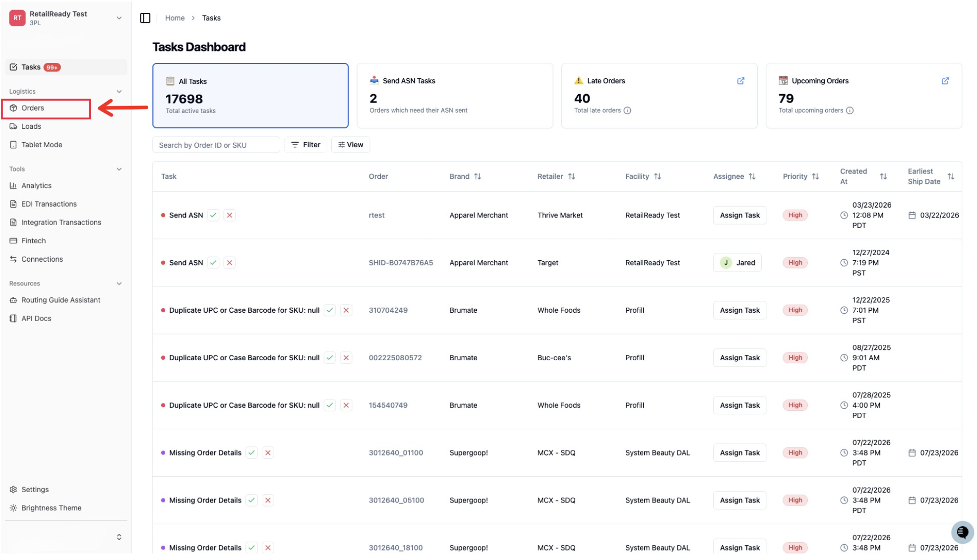Click info icon beside Total upcoming orders
Image resolution: width=977 pixels, height=560 pixels.
pos(850,111)
